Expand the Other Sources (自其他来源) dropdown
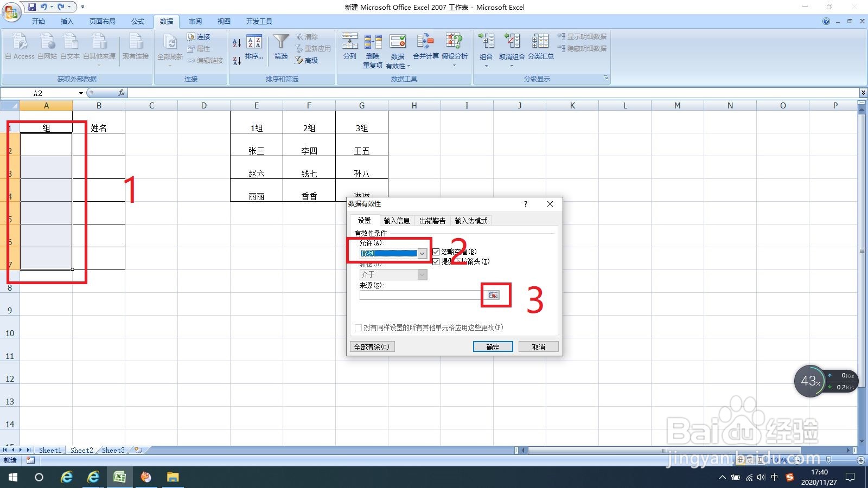 (99, 65)
